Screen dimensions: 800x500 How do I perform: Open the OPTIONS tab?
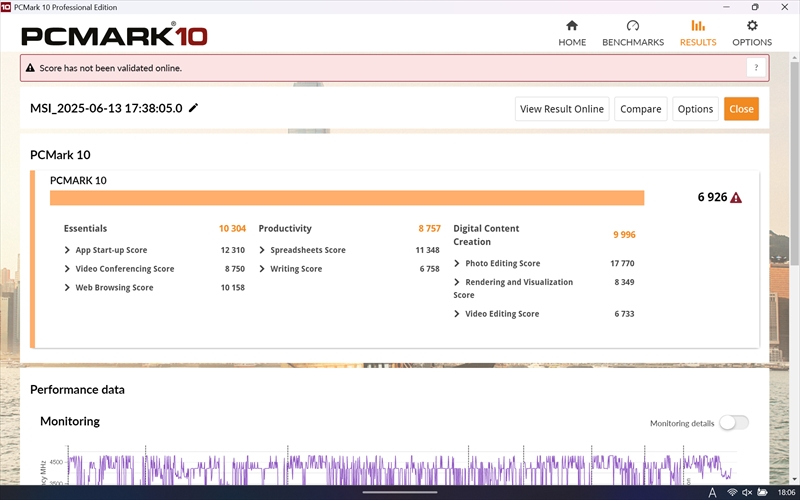click(752, 33)
